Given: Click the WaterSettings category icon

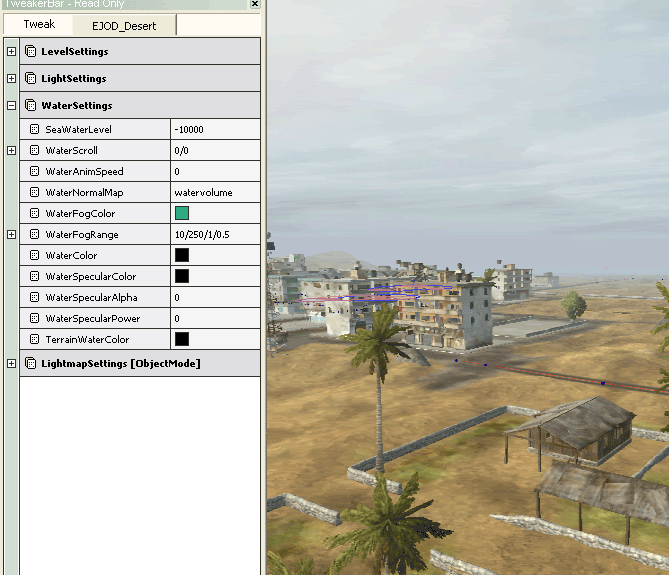Looking at the screenshot, I should (x=31, y=105).
